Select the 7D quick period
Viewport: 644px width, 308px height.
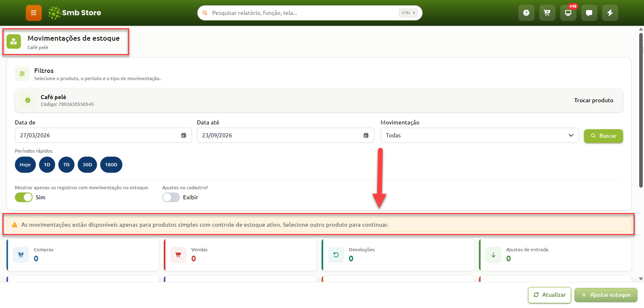(66, 165)
